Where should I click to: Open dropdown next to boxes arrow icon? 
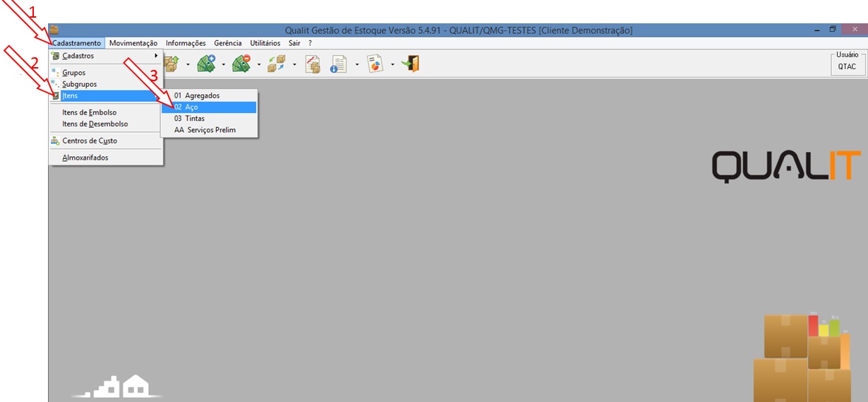(x=188, y=64)
